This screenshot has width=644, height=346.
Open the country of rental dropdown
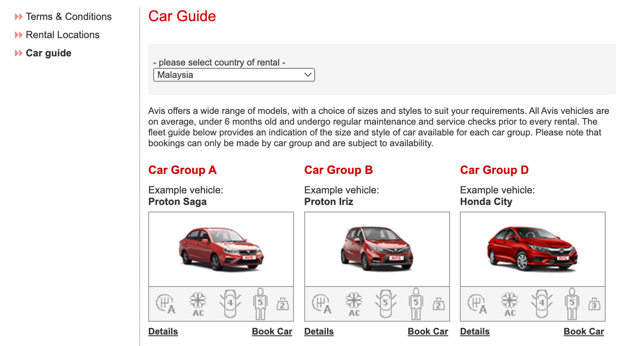point(234,75)
